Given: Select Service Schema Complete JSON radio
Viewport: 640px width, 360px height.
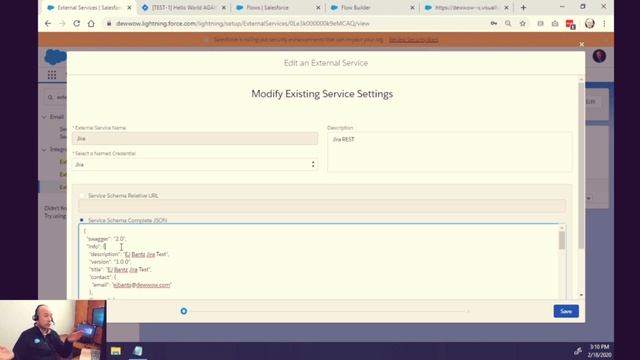Looking at the screenshot, I should tap(82, 220).
